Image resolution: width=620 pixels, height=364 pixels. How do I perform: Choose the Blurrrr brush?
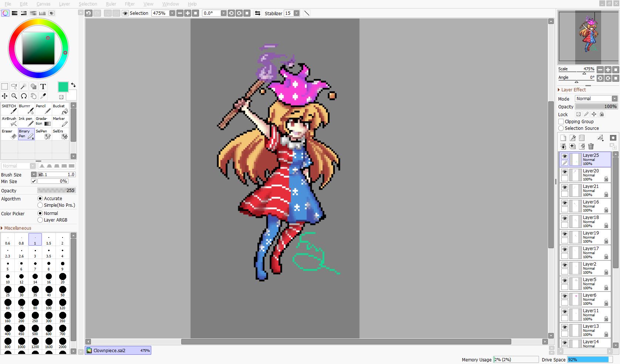26,109
